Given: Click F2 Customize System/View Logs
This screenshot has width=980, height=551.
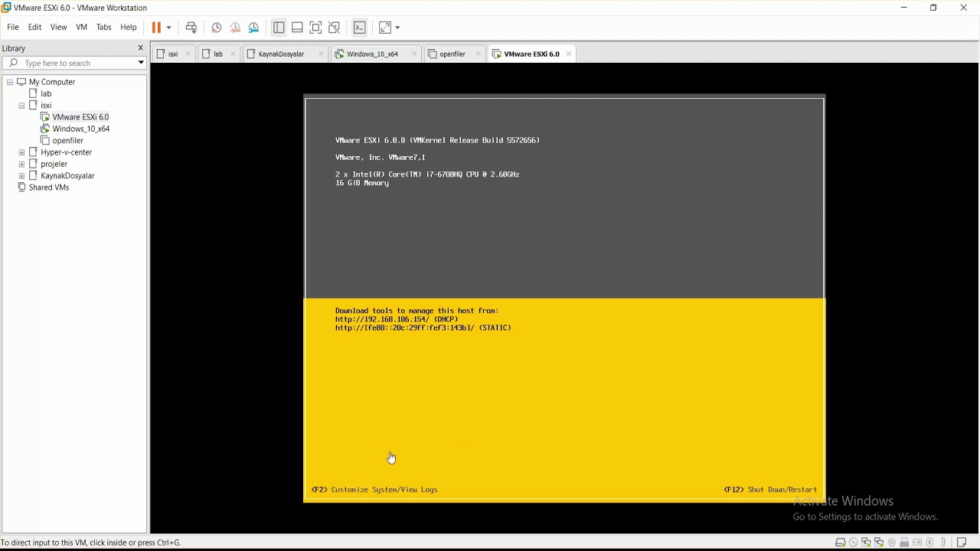Looking at the screenshot, I should pyautogui.click(x=375, y=490).
